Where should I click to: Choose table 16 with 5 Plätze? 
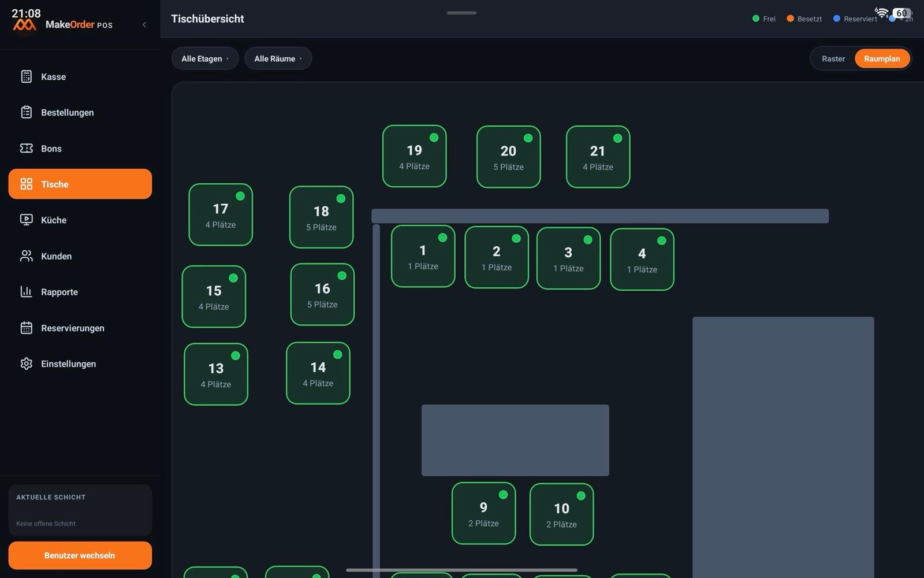point(322,294)
